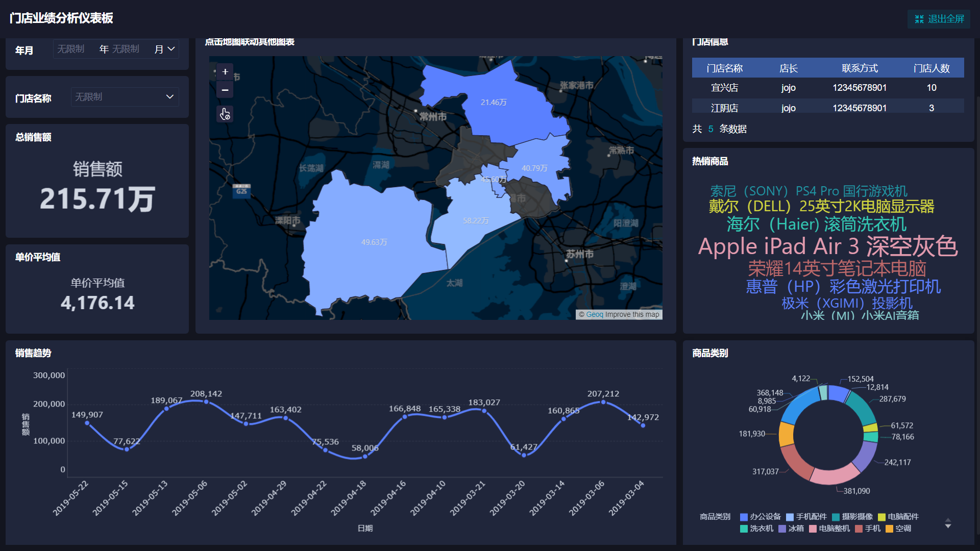980x551 pixels.
Task: Click trend point labeled 61,427
Action: tap(524, 455)
